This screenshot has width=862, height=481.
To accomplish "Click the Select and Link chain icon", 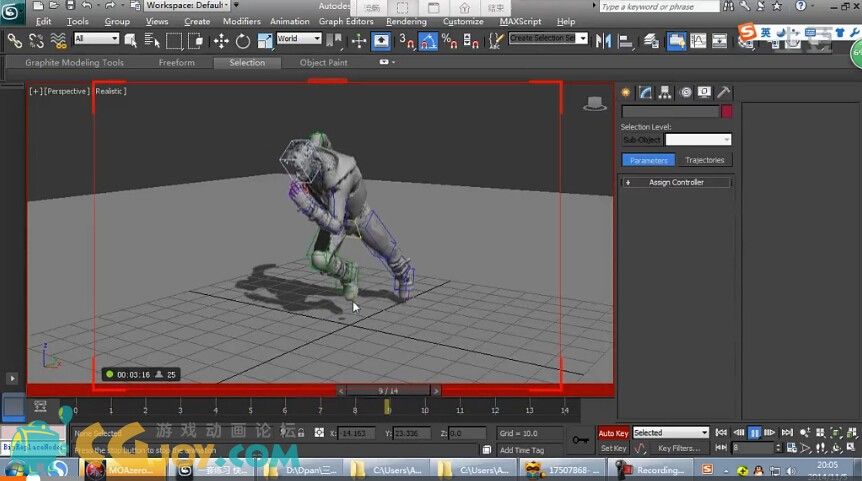I will [x=15, y=41].
